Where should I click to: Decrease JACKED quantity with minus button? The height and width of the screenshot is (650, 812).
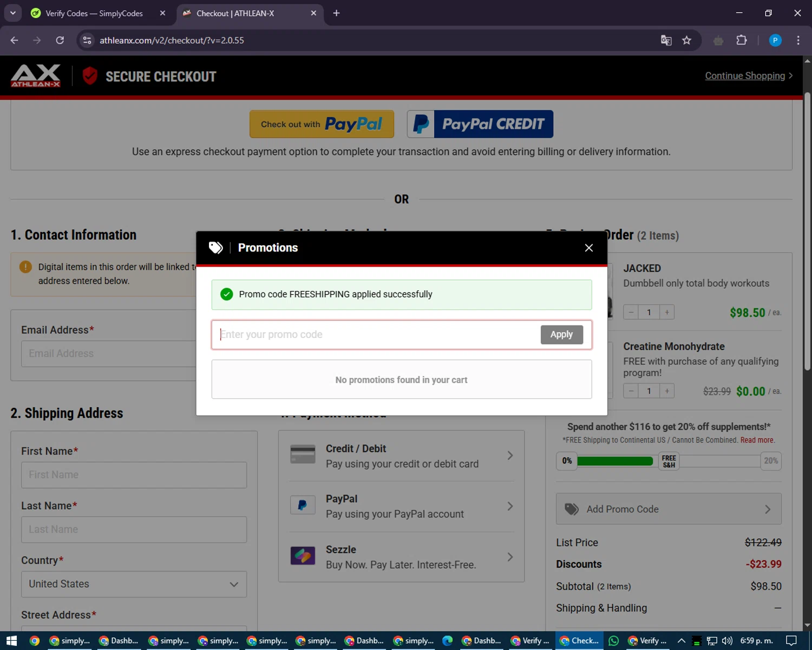pyautogui.click(x=631, y=312)
